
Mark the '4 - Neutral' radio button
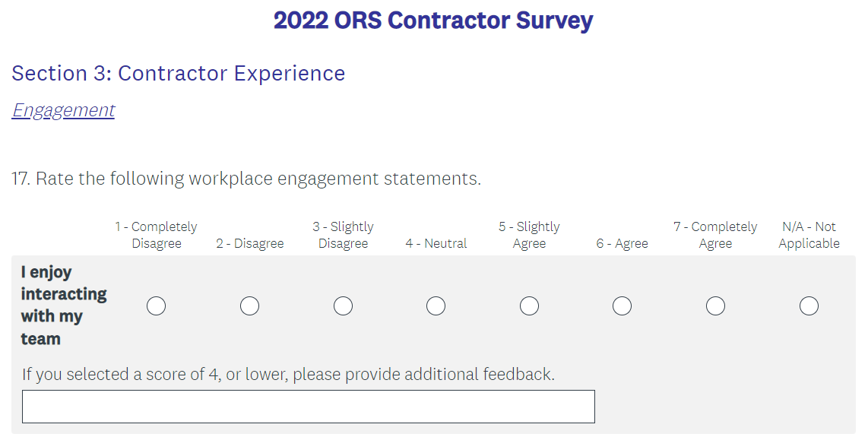(x=436, y=306)
